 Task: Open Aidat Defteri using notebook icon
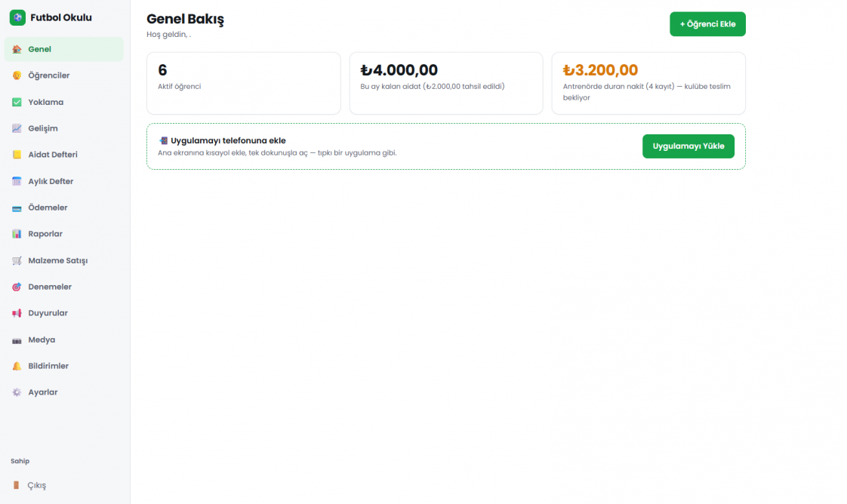point(17,155)
